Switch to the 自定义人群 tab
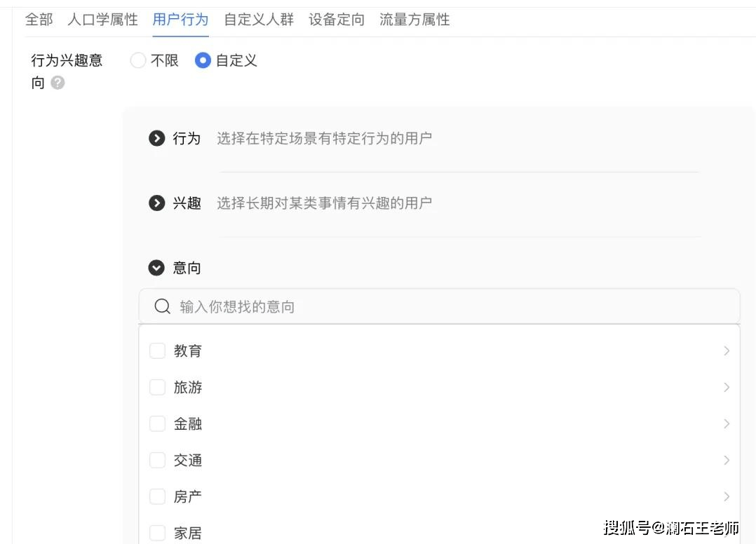This screenshot has height=544, width=756. point(259,20)
